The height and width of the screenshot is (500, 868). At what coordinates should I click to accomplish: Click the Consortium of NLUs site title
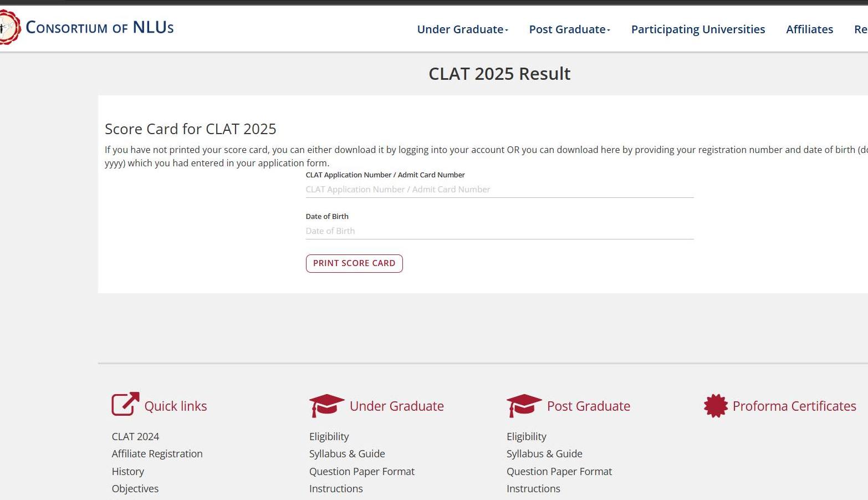coord(100,27)
